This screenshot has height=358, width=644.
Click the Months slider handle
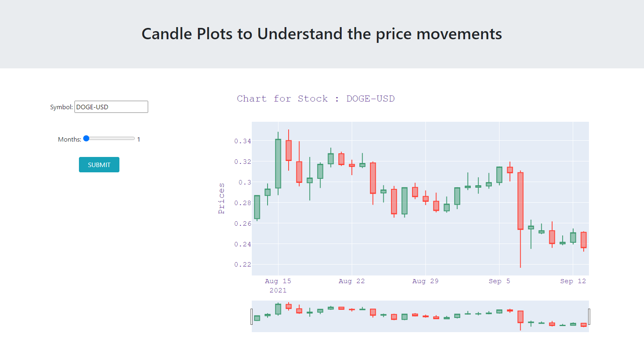pos(86,138)
